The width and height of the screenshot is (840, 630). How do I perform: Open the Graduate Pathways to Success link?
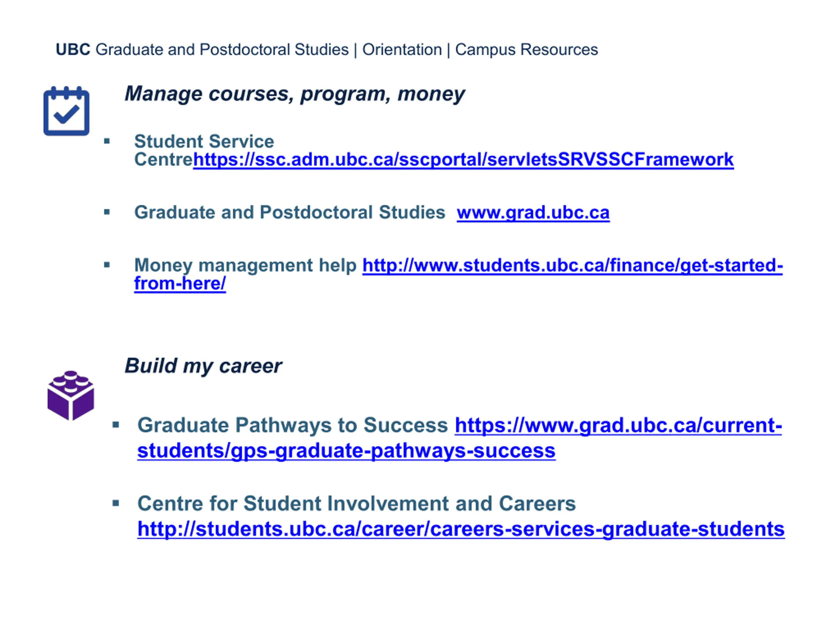618,425
